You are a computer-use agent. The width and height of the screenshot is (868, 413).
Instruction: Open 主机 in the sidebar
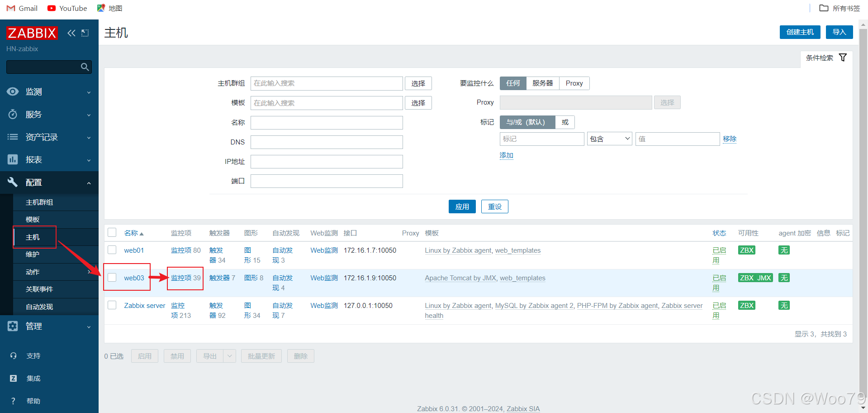pos(33,237)
